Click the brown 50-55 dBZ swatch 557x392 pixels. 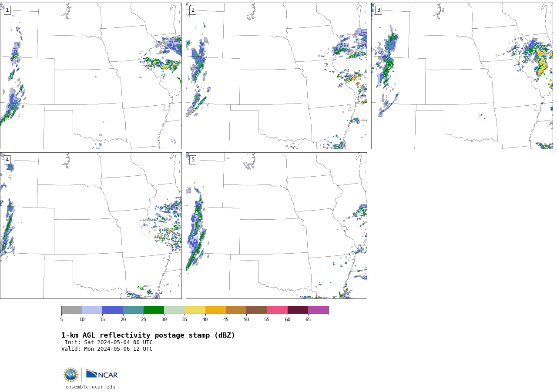pos(256,310)
